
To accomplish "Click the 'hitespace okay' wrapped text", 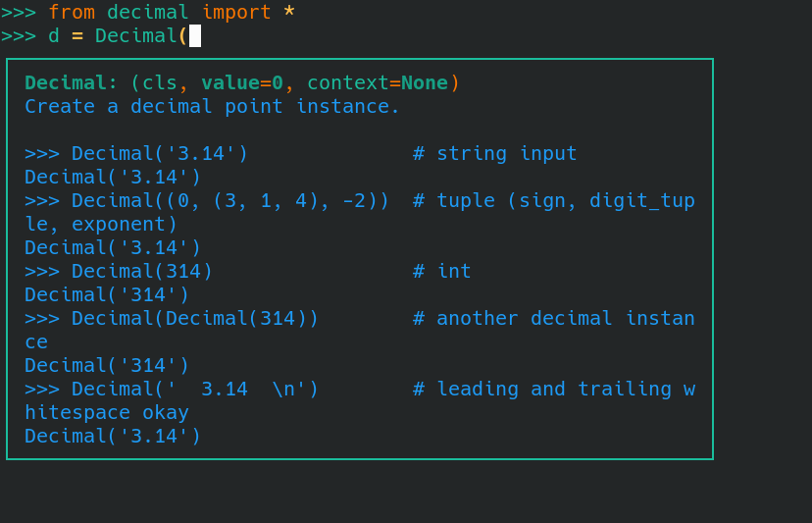I will coord(106,413).
